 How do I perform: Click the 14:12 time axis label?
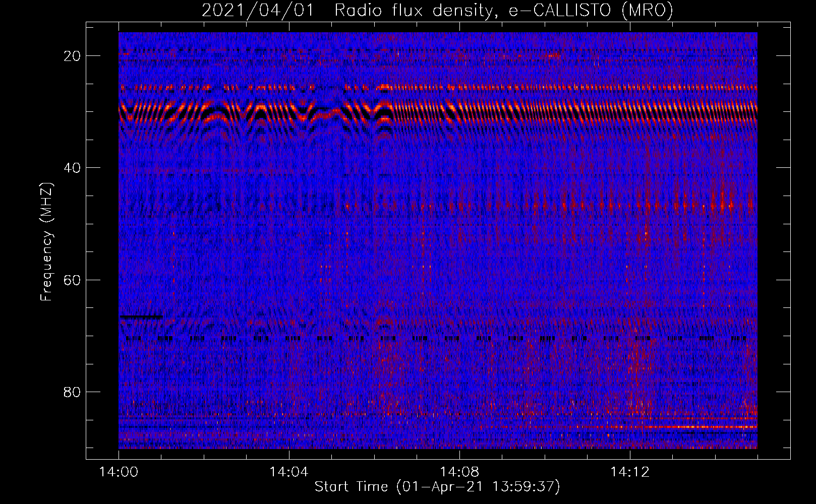[x=630, y=472]
